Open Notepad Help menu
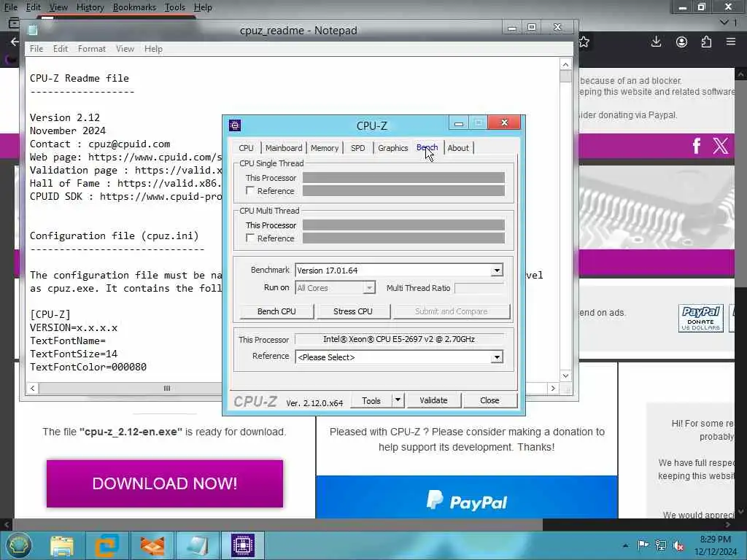The image size is (747, 560). pos(153,49)
